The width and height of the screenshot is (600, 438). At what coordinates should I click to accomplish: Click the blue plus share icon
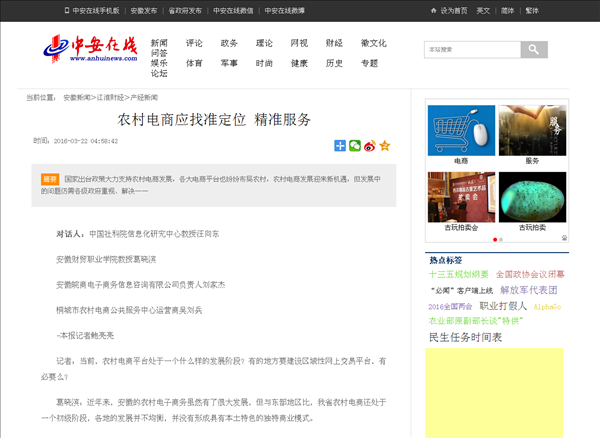[340, 146]
